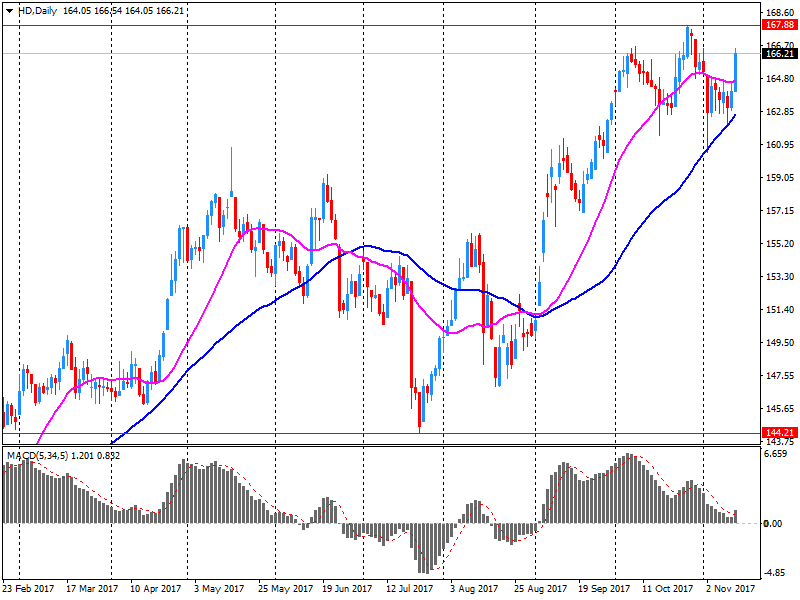Open the chart menu triangle beside HD,Daily
This screenshot has width=800, height=600.
pyautogui.click(x=9, y=11)
